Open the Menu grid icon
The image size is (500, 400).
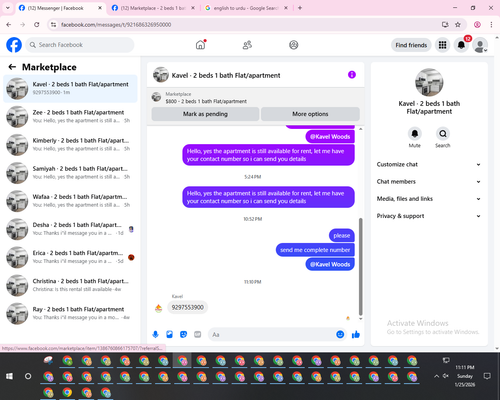442,45
